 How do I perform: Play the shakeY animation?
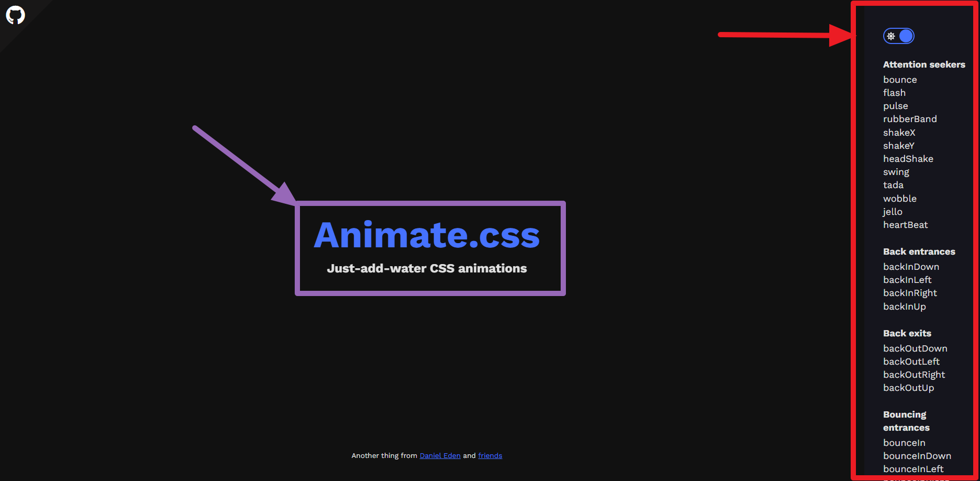point(898,146)
